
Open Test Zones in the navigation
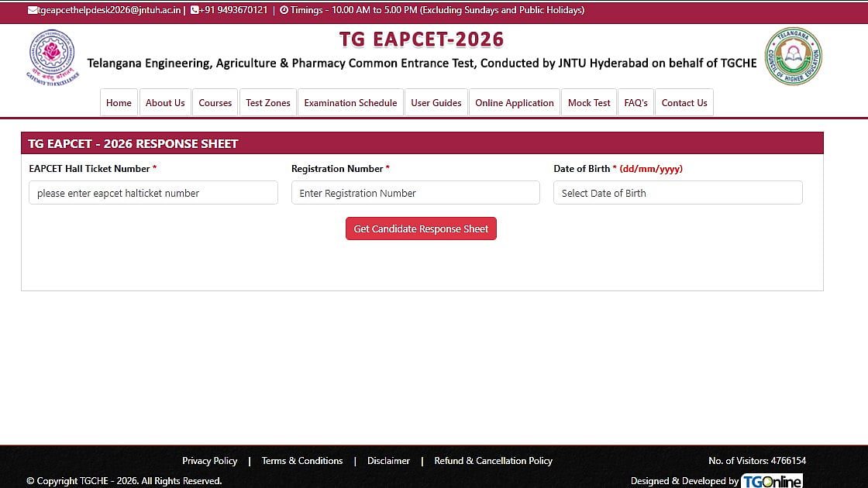tap(268, 103)
